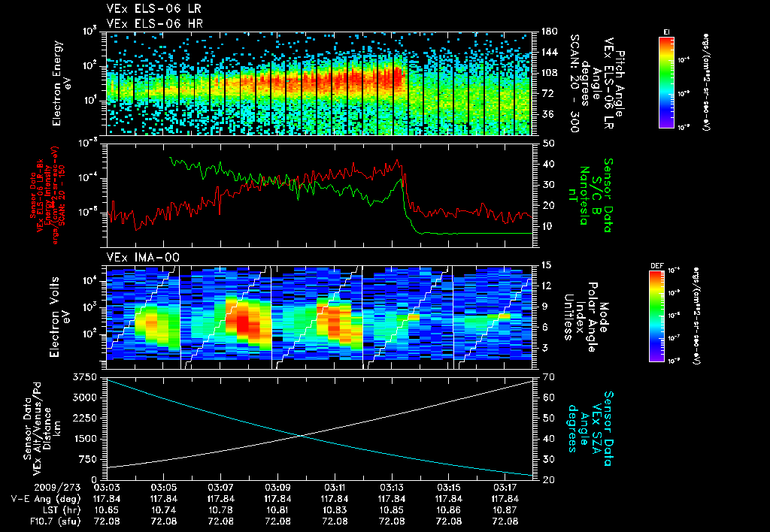This screenshot has height=532, width=770.
Task: Click the LST value 10.81
Action: point(277,510)
